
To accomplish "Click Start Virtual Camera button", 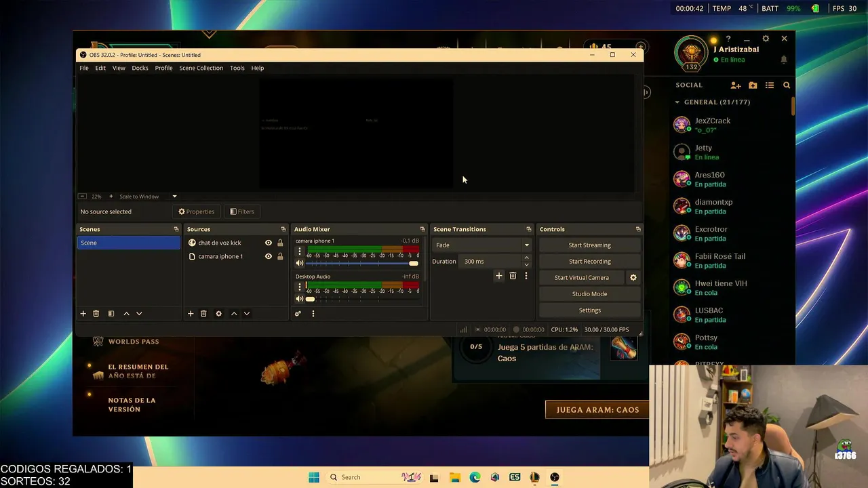I will 582,278.
